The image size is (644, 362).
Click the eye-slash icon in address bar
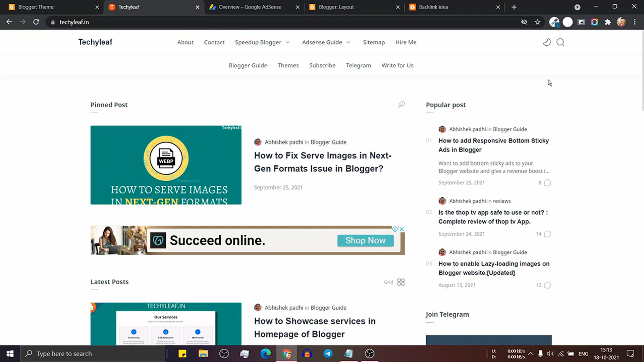tap(524, 22)
